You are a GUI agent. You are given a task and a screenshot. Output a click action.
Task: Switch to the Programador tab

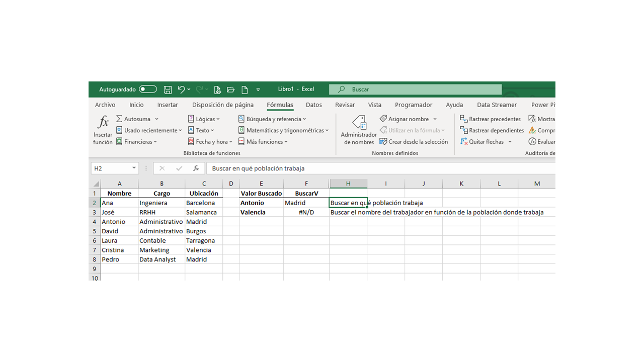414,105
